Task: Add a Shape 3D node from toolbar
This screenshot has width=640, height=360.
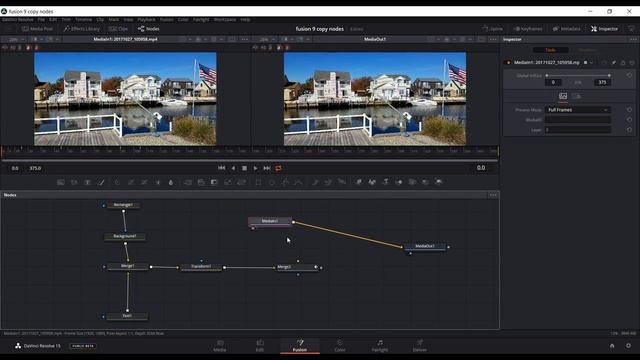Action: pyautogui.click(x=372, y=182)
